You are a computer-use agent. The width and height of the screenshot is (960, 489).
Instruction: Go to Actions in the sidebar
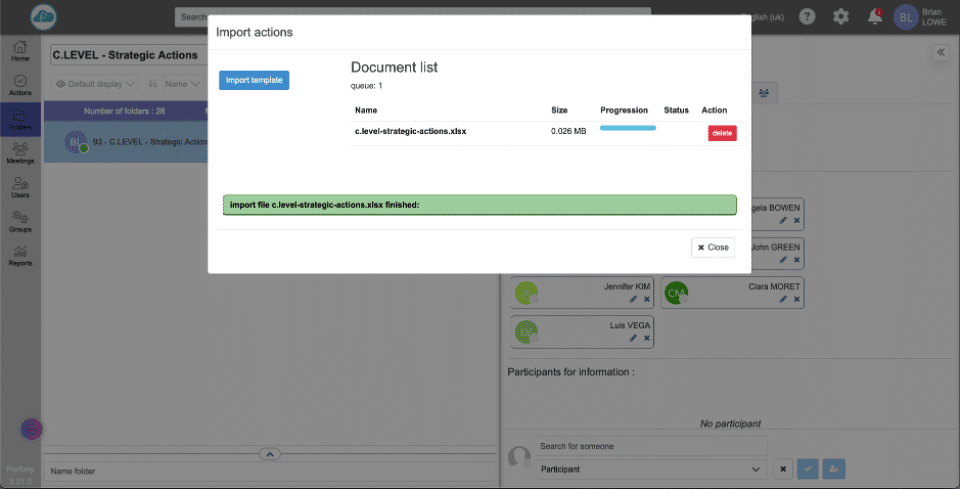click(20, 84)
